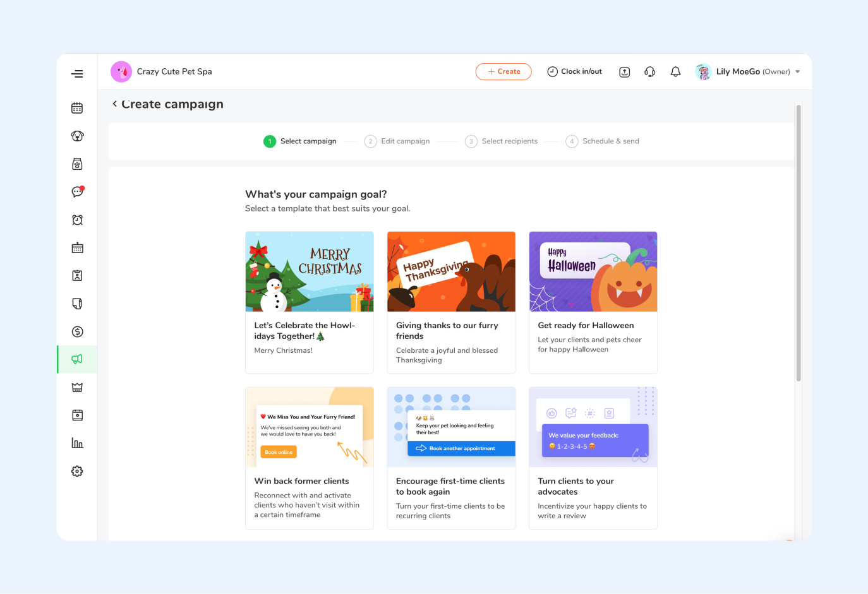Open the settings gear icon in sidebar

(77, 472)
